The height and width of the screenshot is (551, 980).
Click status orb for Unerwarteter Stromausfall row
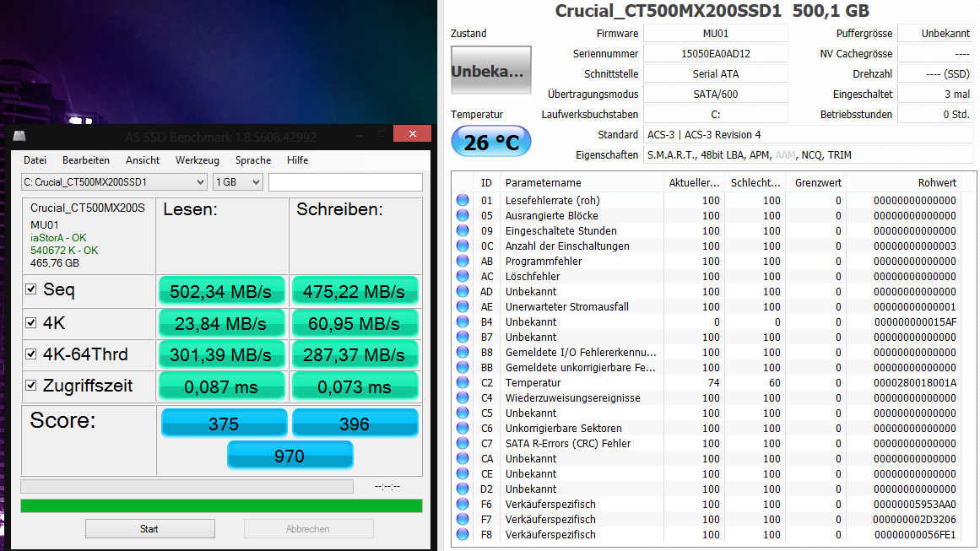coord(463,306)
